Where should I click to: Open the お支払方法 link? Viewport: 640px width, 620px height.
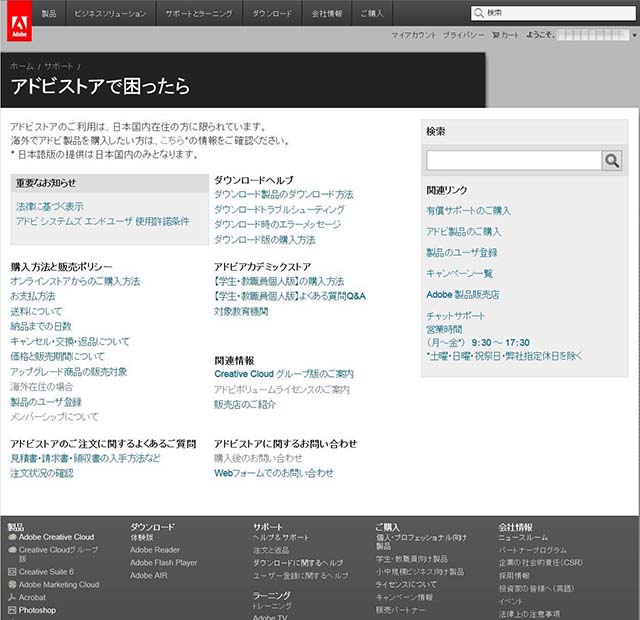pyautogui.click(x=33, y=297)
